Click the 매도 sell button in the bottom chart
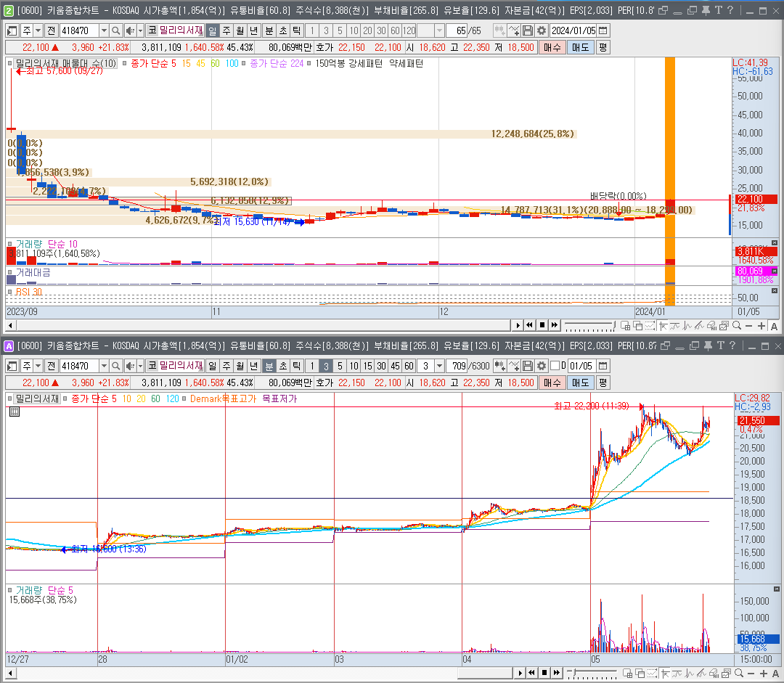Image resolution: width=784 pixels, height=683 pixels. pyautogui.click(x=580, y=383)
